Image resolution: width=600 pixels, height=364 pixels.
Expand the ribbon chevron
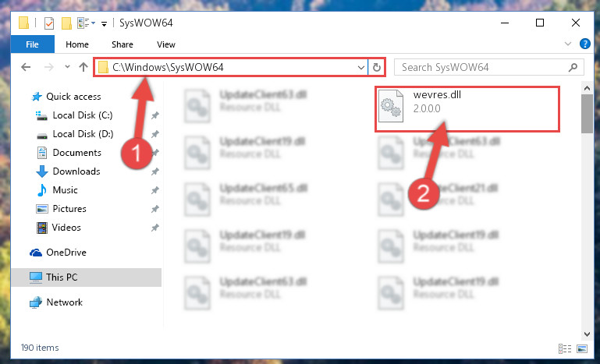568,44
